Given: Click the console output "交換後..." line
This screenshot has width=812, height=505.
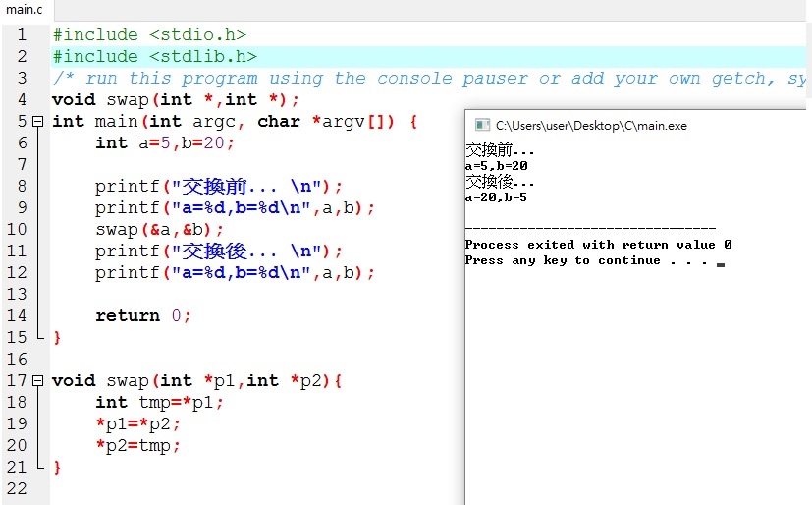Looking at the screenshot, I should (499, 182).
